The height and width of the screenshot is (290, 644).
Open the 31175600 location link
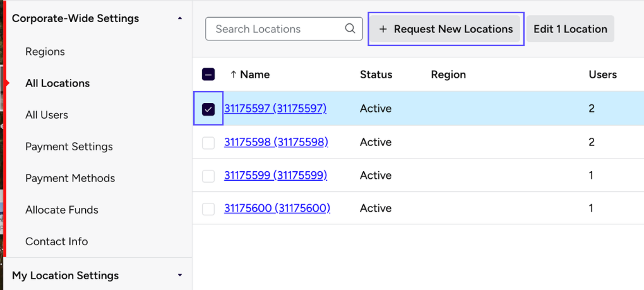[x=277, y=208]
